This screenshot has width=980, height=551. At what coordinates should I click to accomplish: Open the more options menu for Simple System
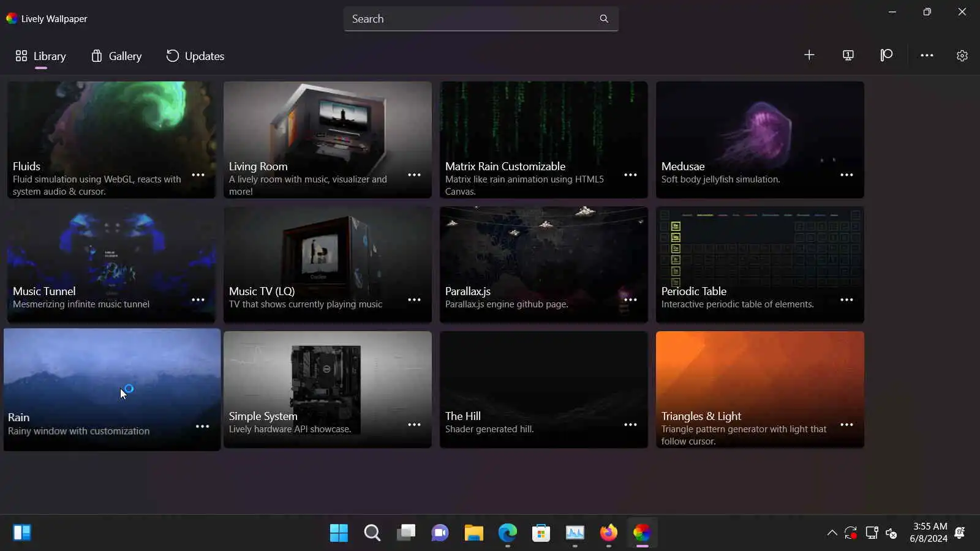coord(414,425)
